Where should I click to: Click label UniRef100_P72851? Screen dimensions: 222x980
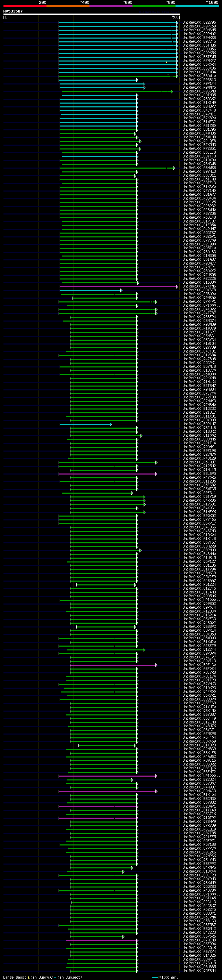pos(199,149)
